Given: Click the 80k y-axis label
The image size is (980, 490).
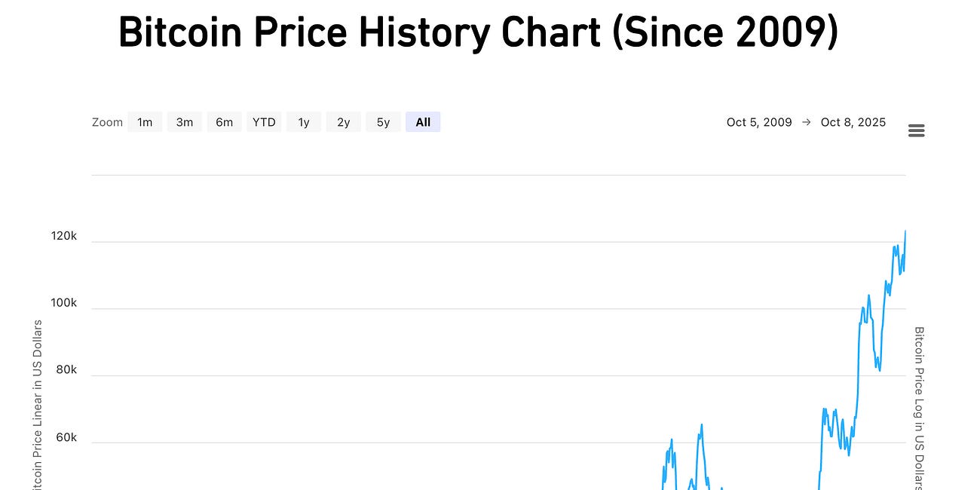Looking at the screenshot, I should click(65, 369).
